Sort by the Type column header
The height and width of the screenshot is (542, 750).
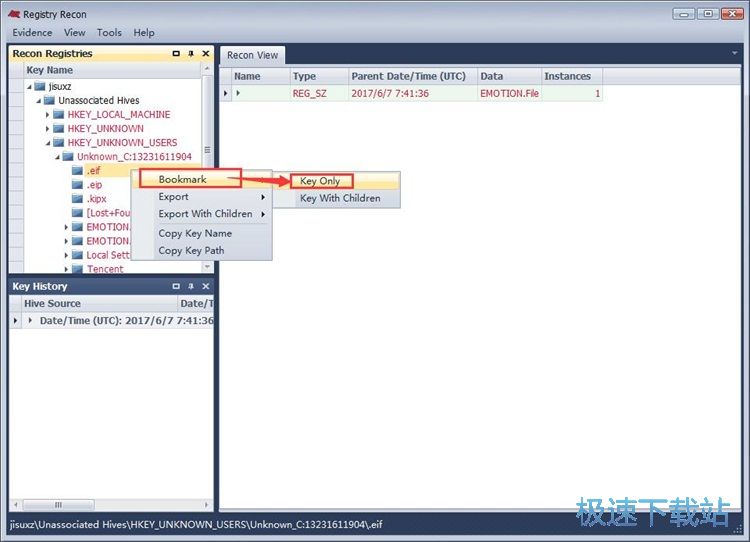[x=319, y=76]
